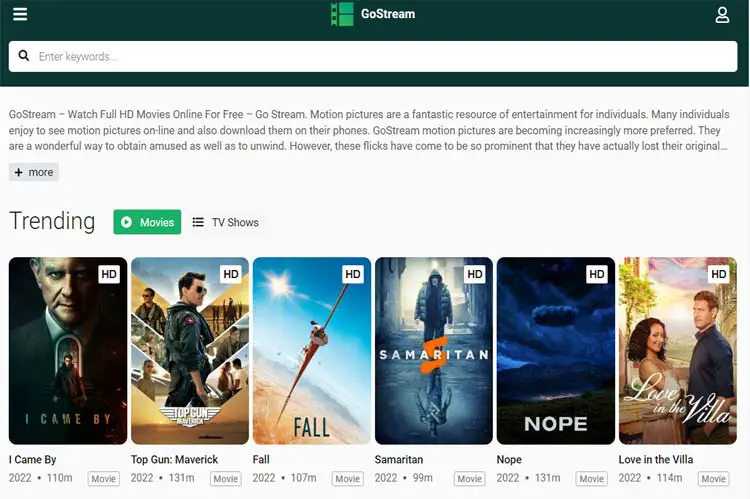Click the search magnifier icon

click(x=23, y=56)
